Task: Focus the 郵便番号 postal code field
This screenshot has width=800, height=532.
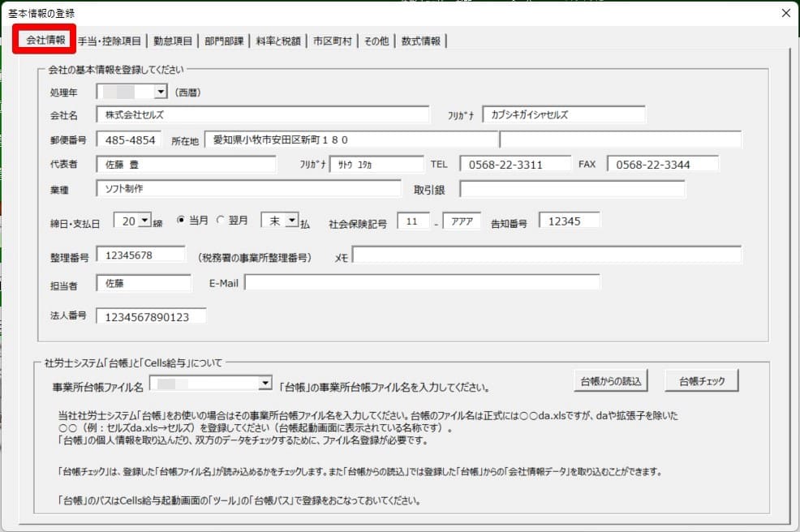Action: point(129,139)
